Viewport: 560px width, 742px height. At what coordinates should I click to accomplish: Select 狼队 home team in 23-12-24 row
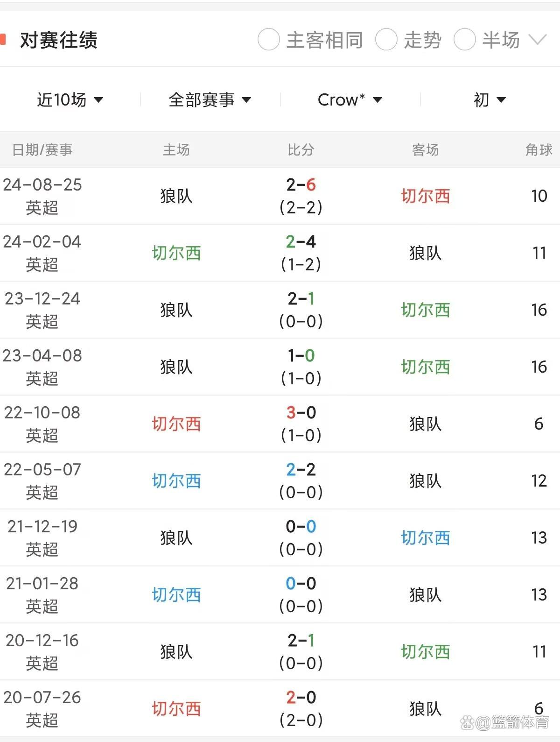coord(177,310)
